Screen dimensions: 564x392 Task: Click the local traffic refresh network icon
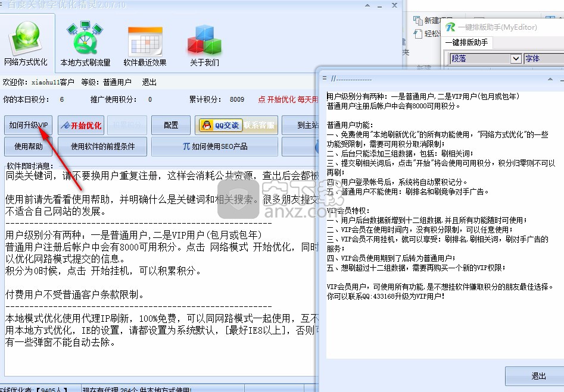tap(85, 38)
